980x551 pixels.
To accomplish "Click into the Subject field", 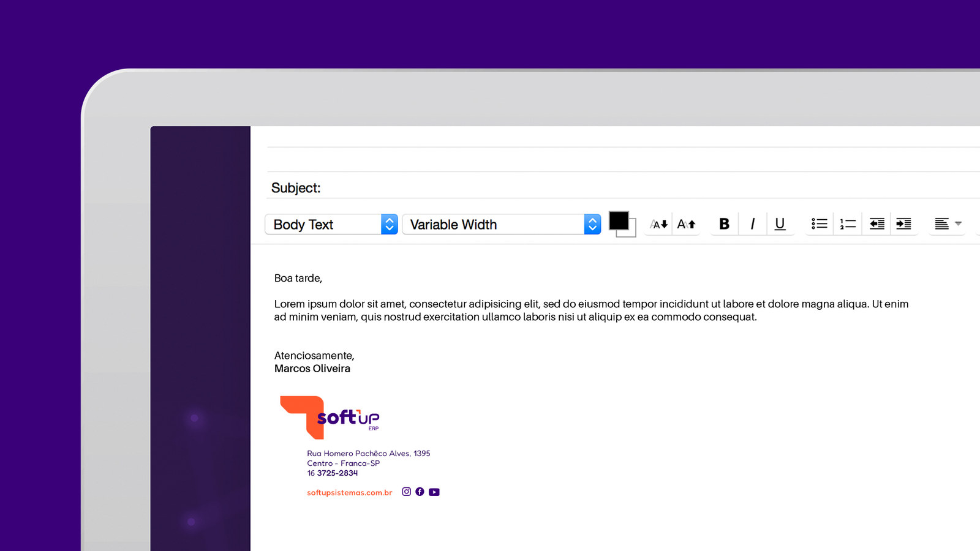I will coord(624,187).
